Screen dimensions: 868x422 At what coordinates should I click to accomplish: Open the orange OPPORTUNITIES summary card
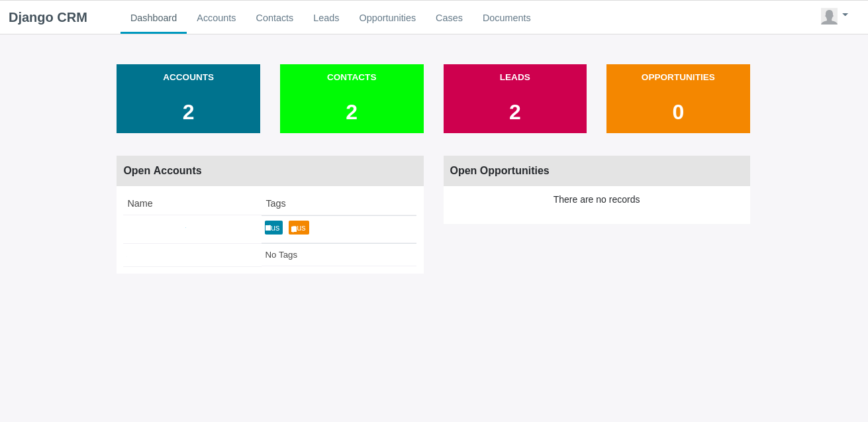click(x=678, y=99)
